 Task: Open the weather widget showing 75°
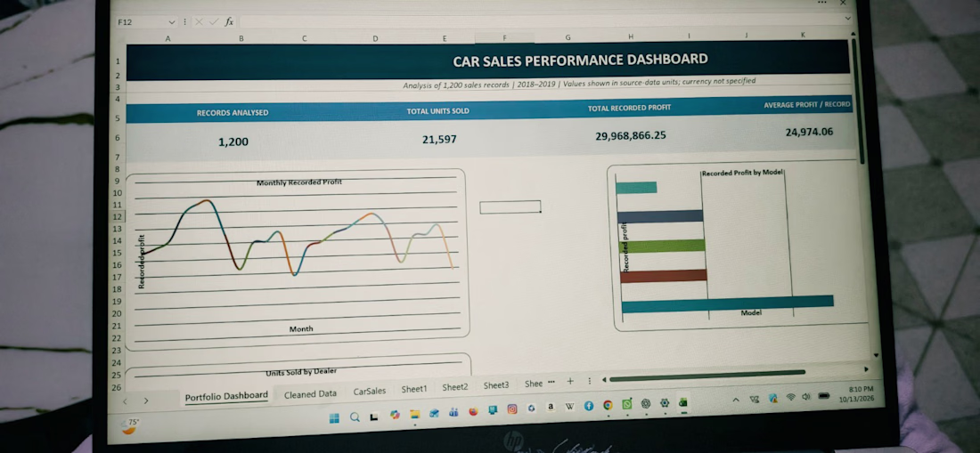coord(132,425)
